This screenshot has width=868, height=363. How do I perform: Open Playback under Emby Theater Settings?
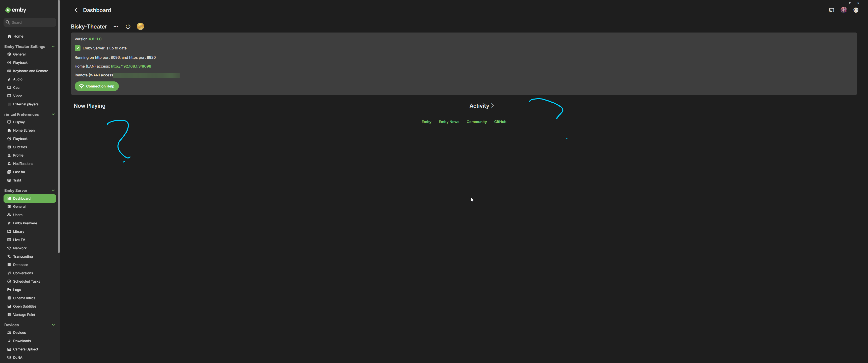tap(30, 63)
